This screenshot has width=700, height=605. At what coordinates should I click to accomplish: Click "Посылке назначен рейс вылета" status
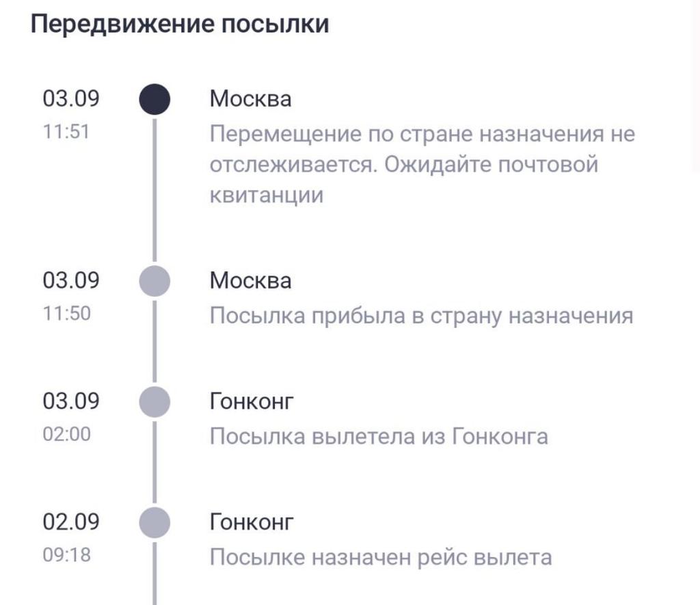pyautogui.click(x=380, y=558)
